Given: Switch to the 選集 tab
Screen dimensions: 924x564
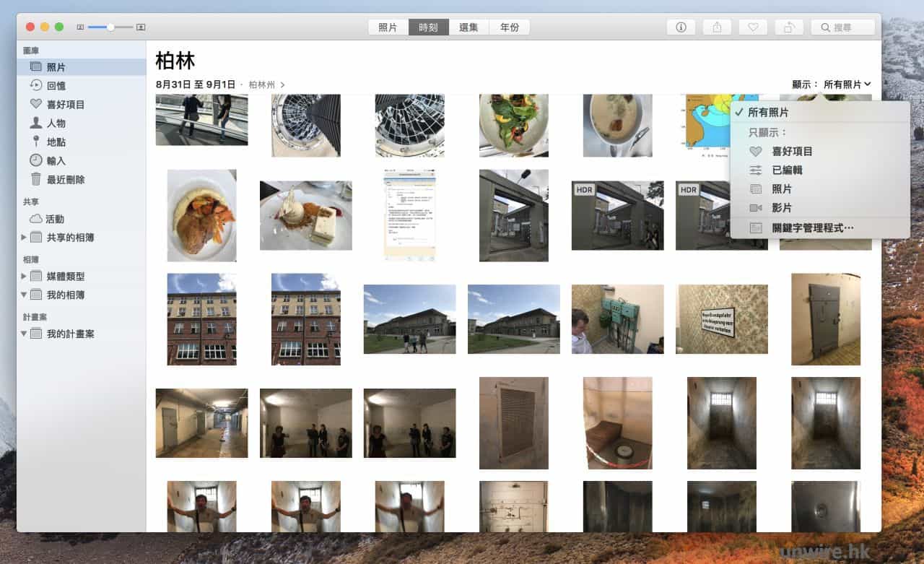Looking at the screenshot, I should 468,27.
